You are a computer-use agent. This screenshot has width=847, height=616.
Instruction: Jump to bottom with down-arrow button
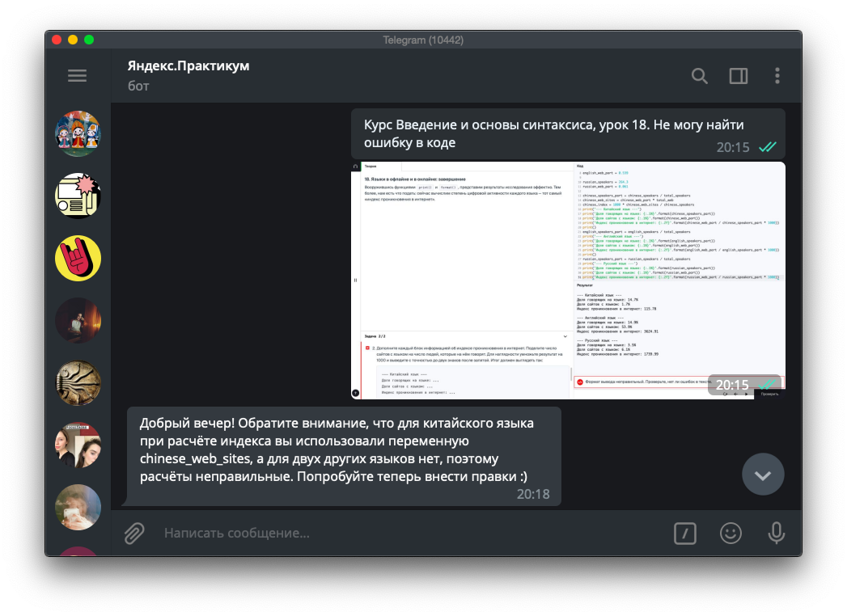click(x=763, y=475)
